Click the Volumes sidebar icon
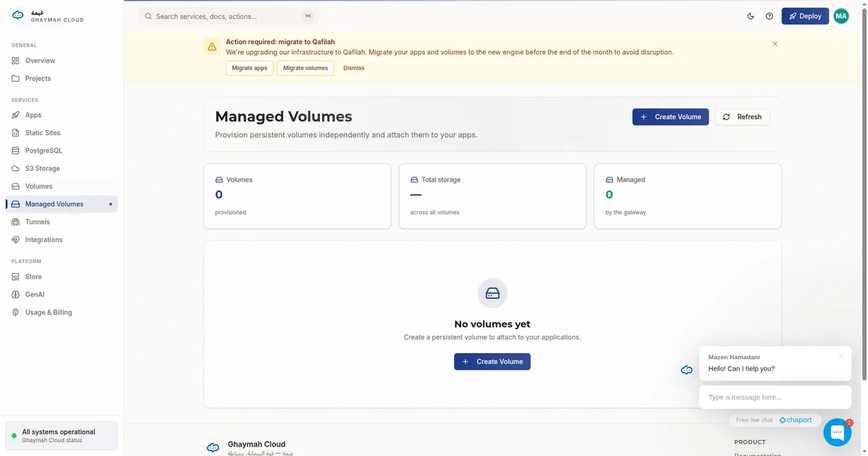Viewport: 868px width, 456px height. [x=16, y=186]
